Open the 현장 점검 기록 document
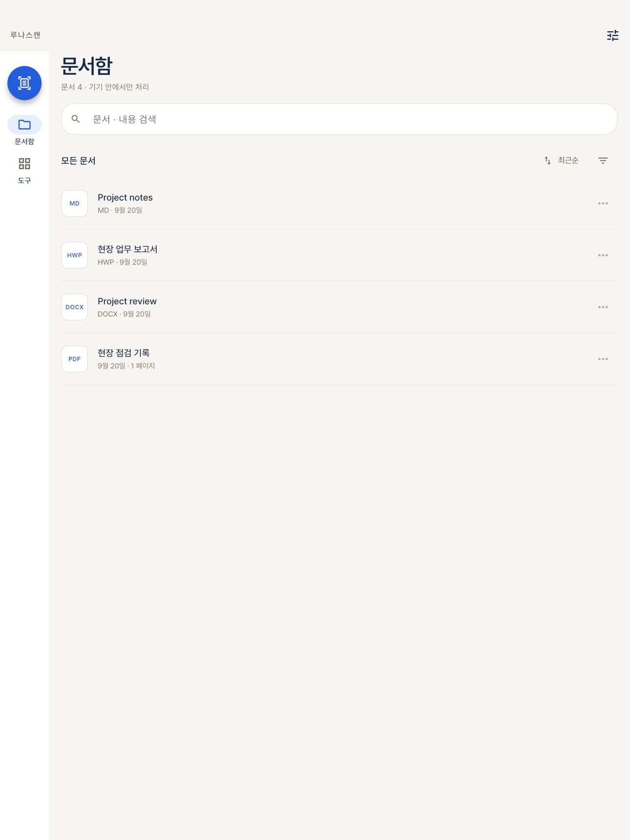Image resolution: width=630 pixels, height=840 pixels. (339, 359)
